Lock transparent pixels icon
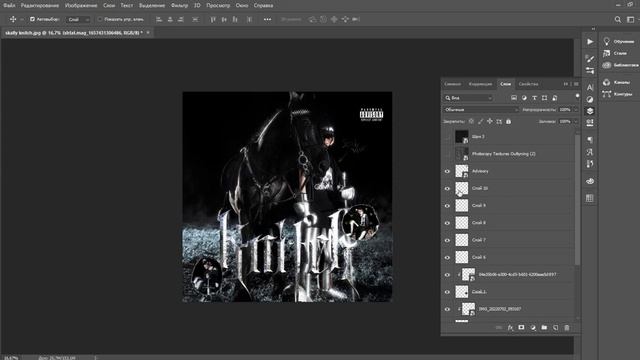 pyautogui.click(x=471, y=121)
